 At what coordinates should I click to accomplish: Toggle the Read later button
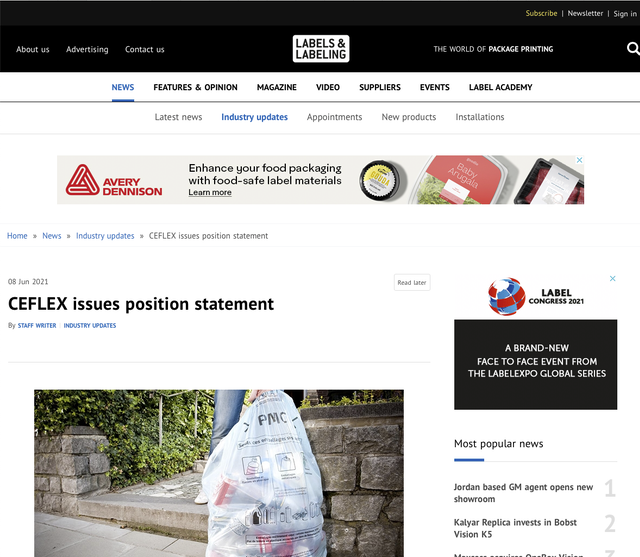coord(411,282)
